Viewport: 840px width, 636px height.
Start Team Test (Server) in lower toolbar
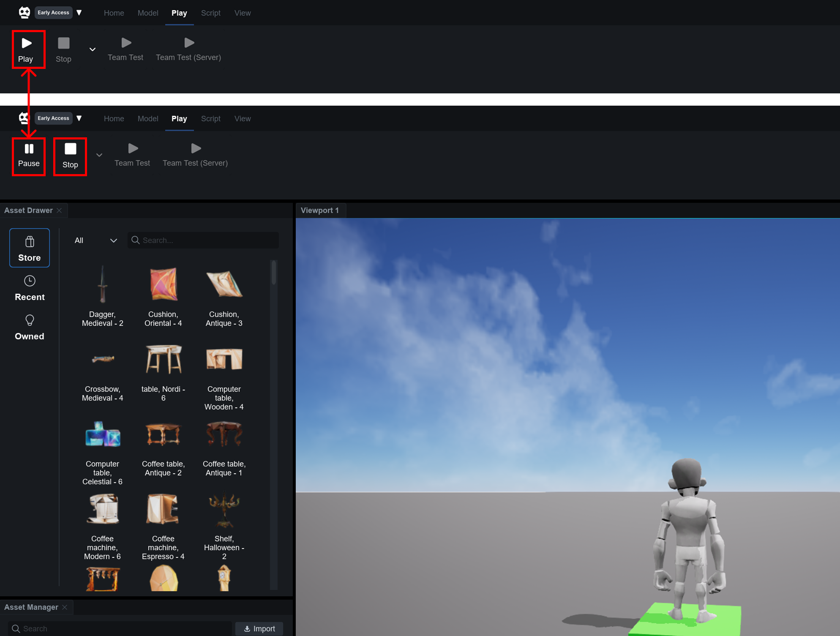[195, 155]
